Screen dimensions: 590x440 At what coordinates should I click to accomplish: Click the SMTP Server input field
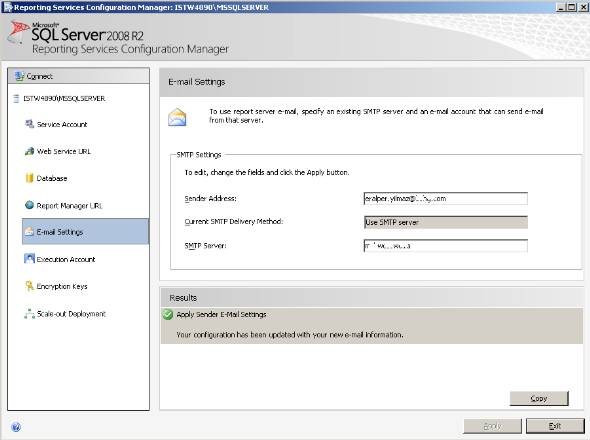point(446,246)
